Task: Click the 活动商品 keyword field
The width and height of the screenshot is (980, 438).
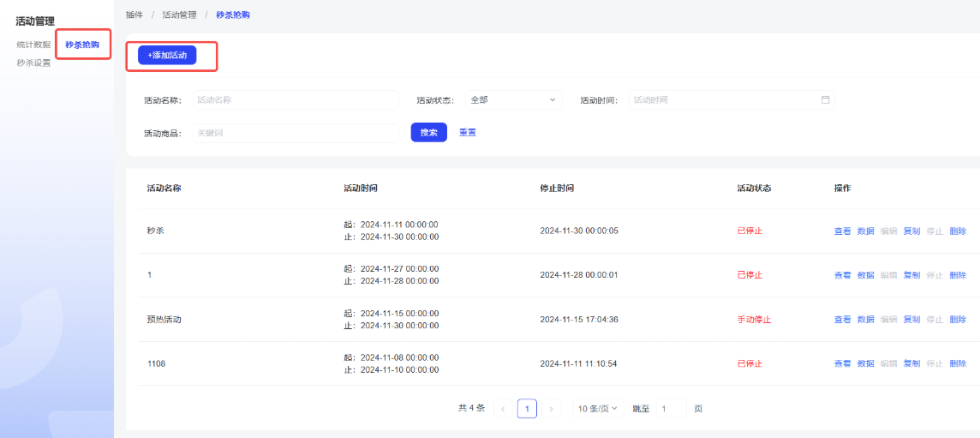Action: tap(295, 133)
